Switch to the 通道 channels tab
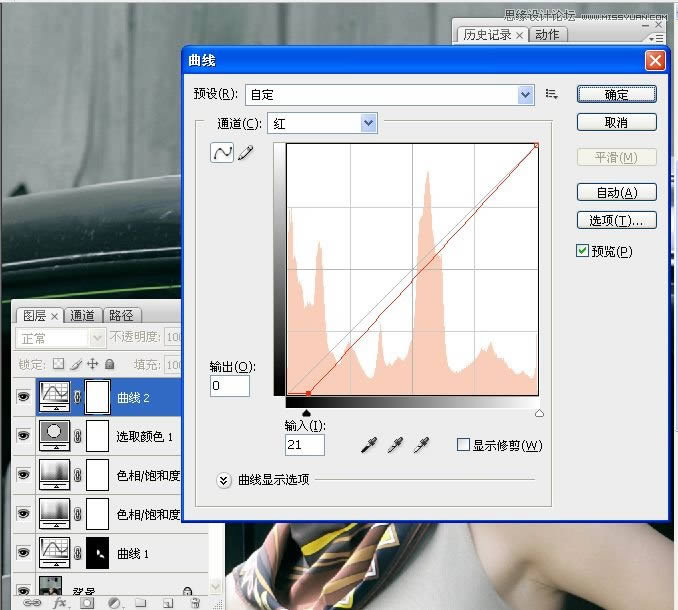The image size is (678, 610). pos(83,315)
